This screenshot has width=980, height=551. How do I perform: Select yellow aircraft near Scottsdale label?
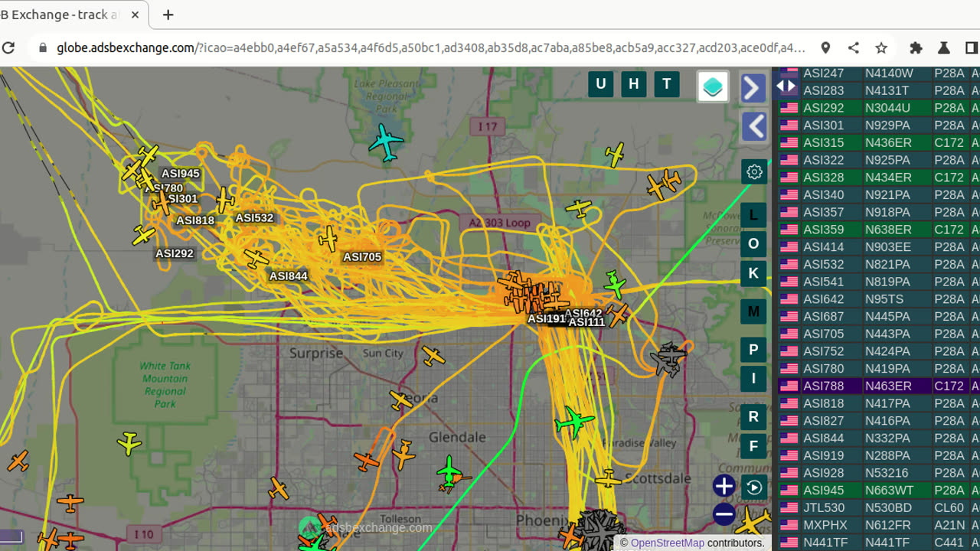coord(608,480)
